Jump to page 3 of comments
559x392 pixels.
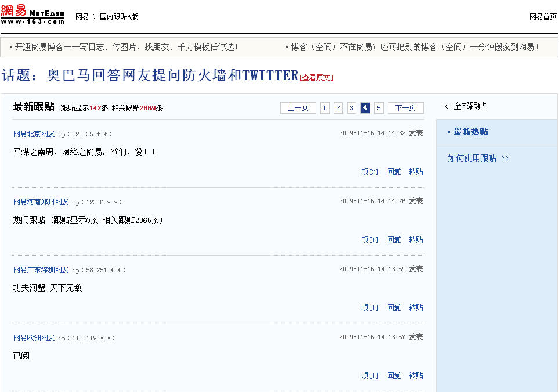pos(352,108)
